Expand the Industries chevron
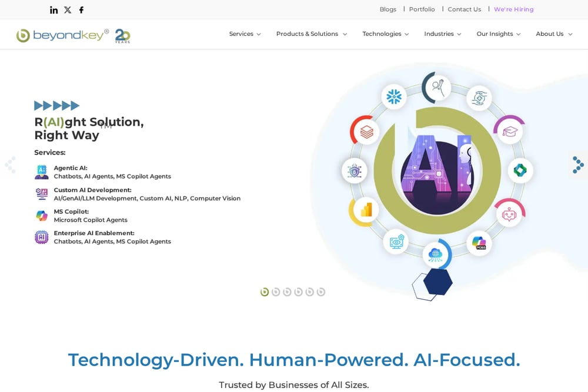This screenshot has height=392, width=588. click(459, 34)
